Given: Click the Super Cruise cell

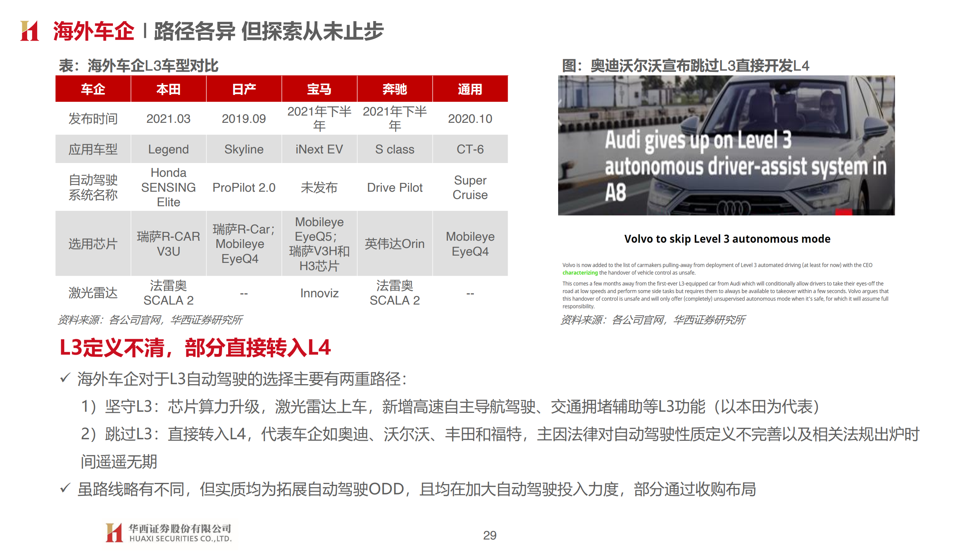Looking at the screenshot, I should pos(470,187).
